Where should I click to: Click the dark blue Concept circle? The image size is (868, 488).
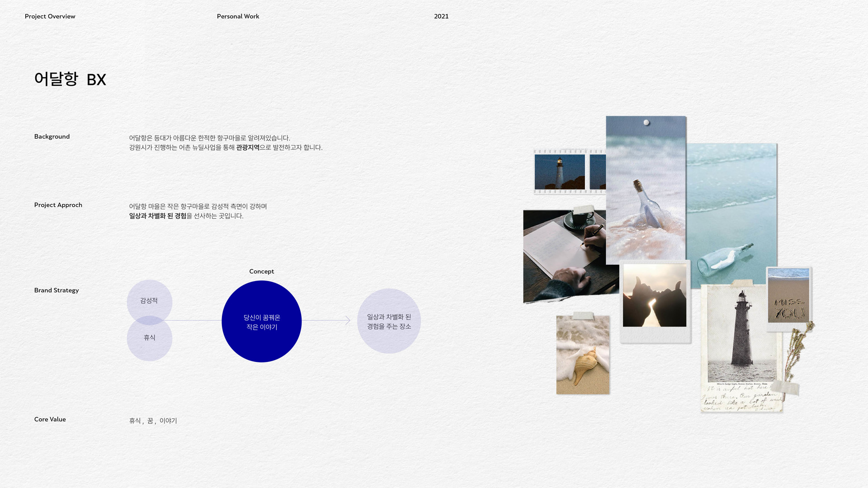(261, 321)
